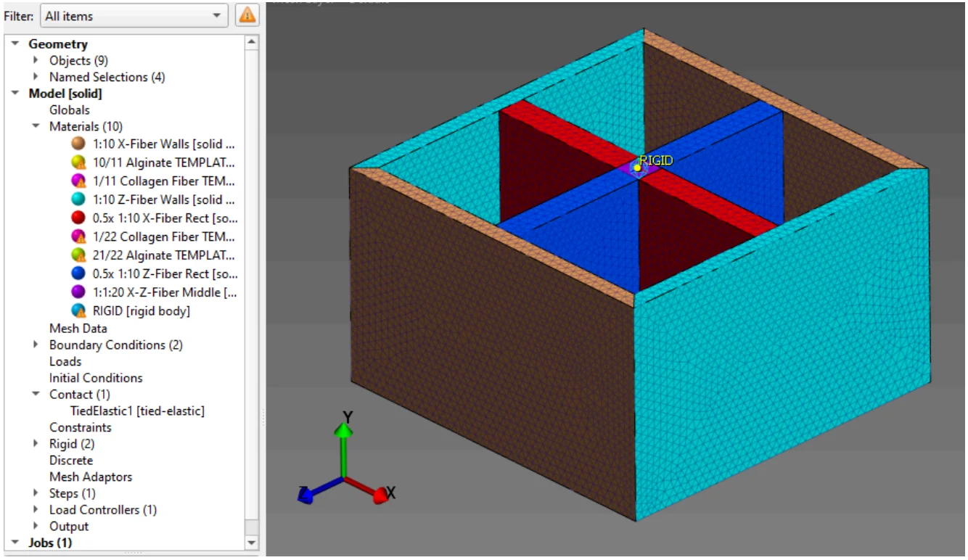Select '1:10 X-Fiber Walls [solid' material label

(x=164, y=144)
